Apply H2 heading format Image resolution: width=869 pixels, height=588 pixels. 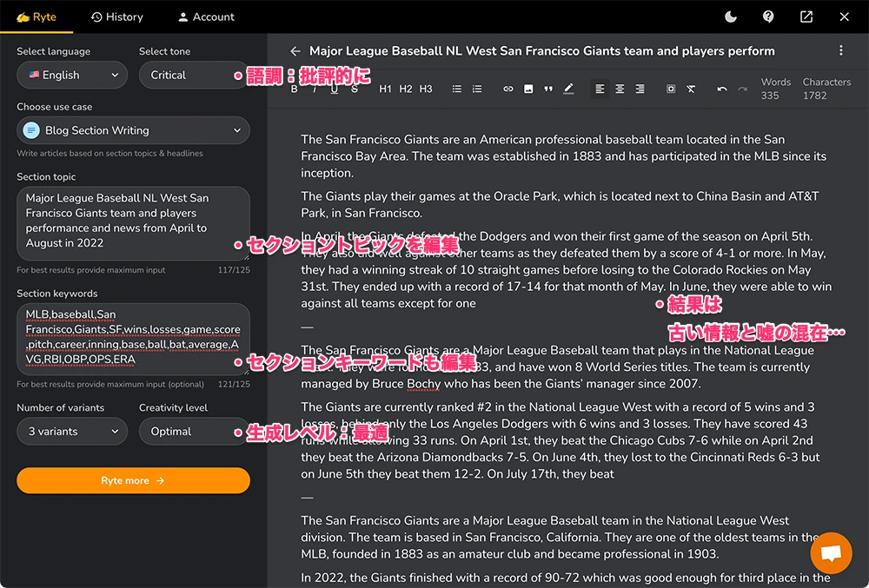point(406,89)
